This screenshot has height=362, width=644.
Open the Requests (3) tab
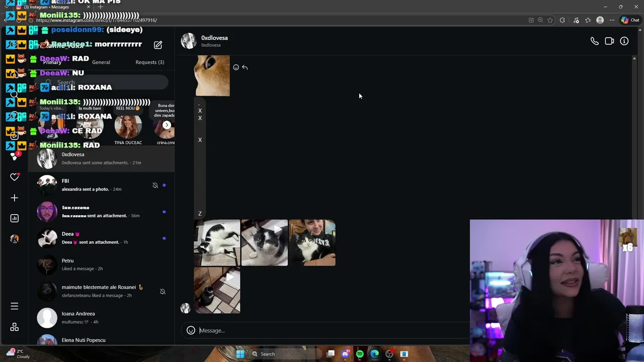click(x=150, y=62)
